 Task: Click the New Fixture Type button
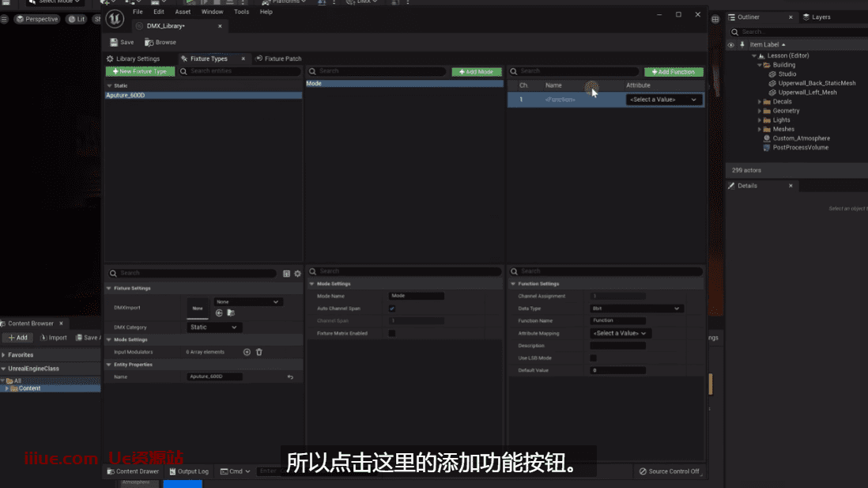(x=140, y=72)
